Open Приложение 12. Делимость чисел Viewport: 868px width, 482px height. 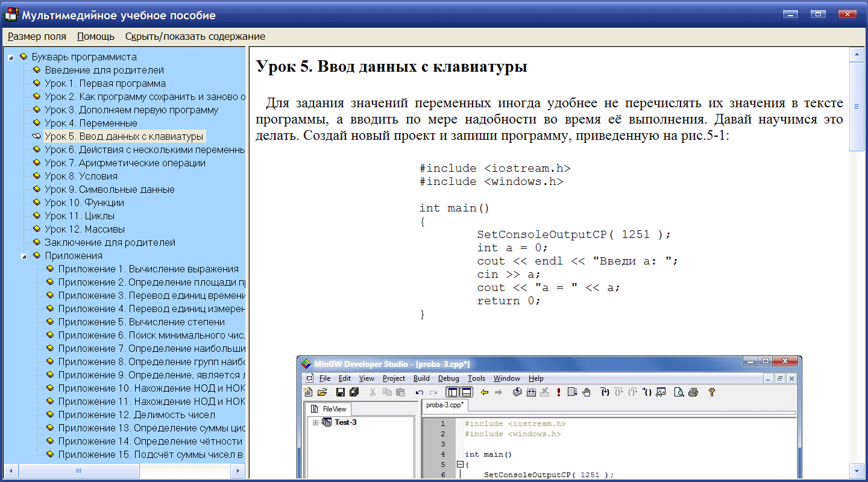pos(136,415)
